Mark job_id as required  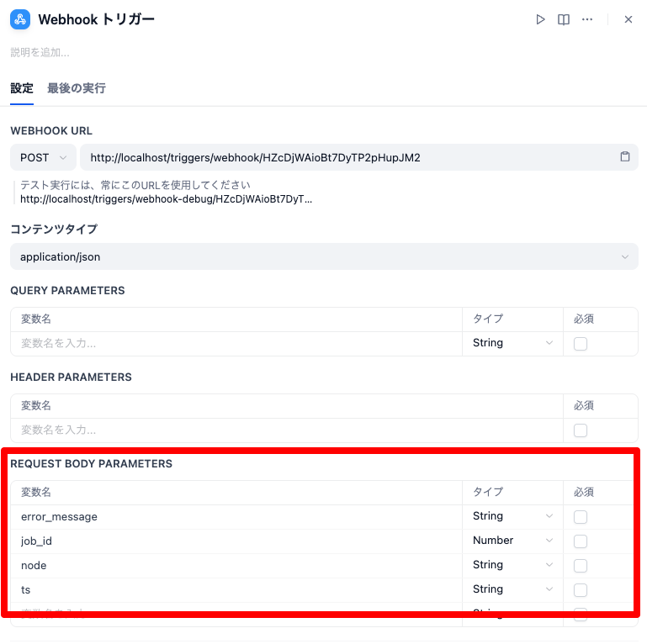tap(581, 541)
